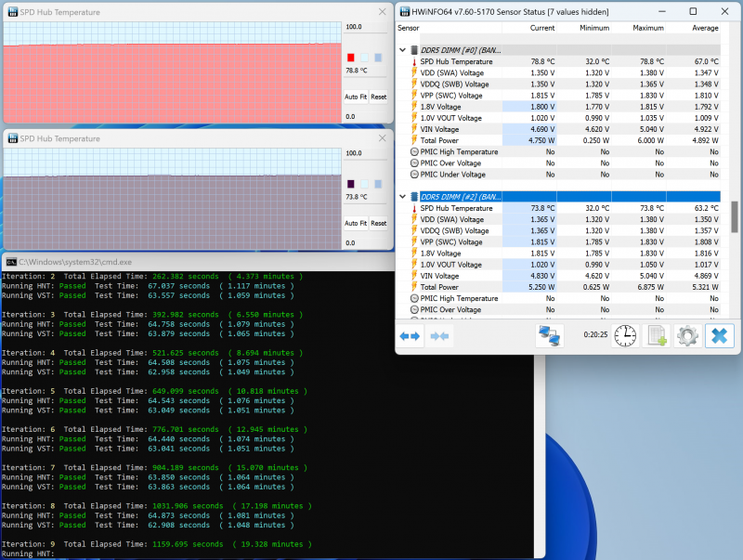Click the collapse-view inward arrows icon
743x560 pixels.
440,335
